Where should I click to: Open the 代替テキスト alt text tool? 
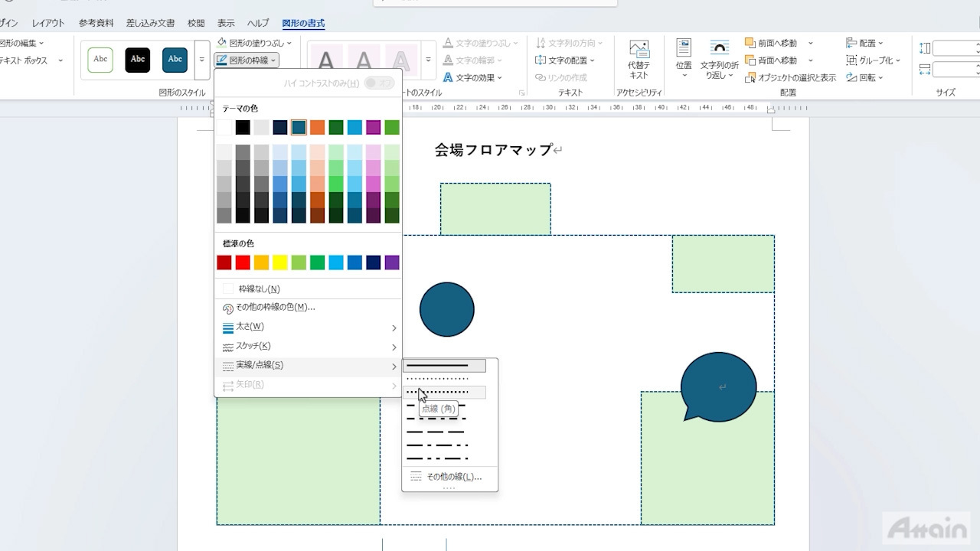(639, 60)
